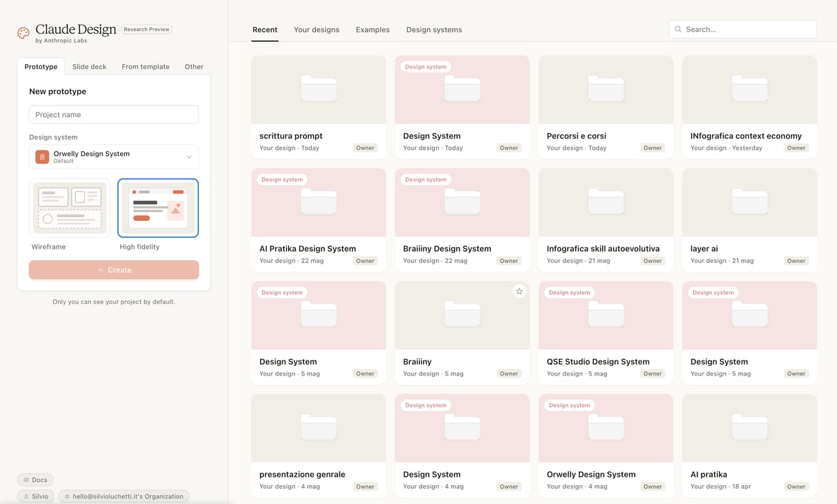The image size is (837, 504).
Task: Open the Recent tab
Action: click(x=265, y=30)
